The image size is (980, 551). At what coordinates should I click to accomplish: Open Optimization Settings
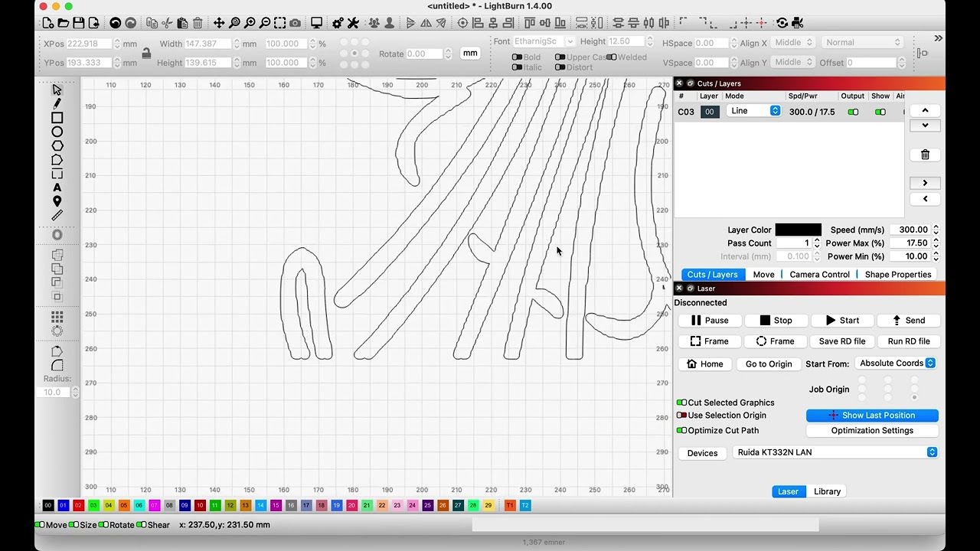[872, 431]
